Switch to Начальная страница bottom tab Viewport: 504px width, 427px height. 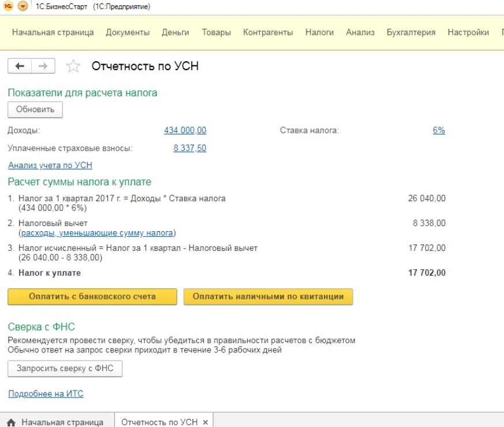pos(62,422)
